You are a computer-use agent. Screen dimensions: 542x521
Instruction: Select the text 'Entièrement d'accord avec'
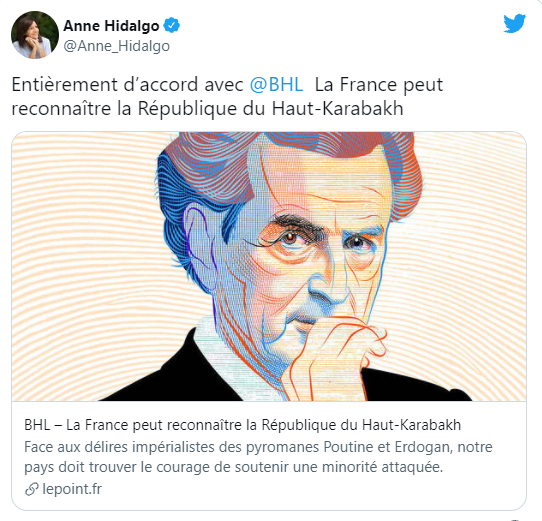pos(128,84)
